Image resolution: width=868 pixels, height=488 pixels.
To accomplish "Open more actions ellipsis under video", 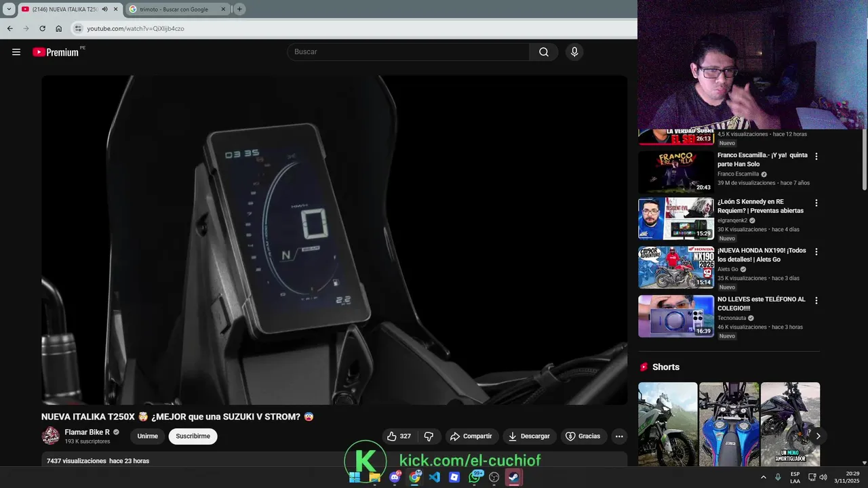I will tap(619, 436).
